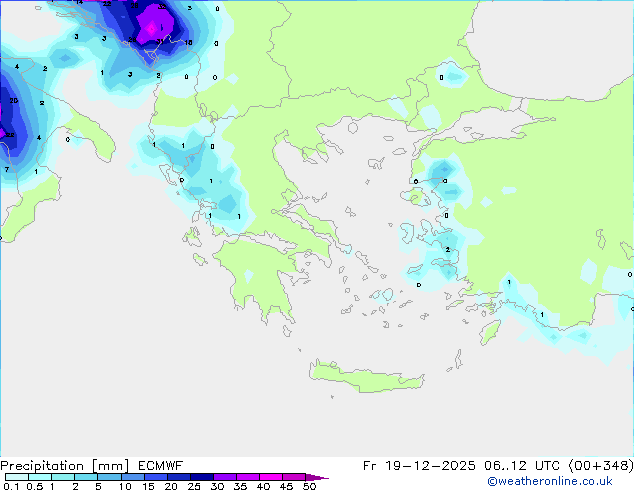Click the legend swatch between 2 and 5
Viewport: 634px width, 490px height.
[86, 477]
